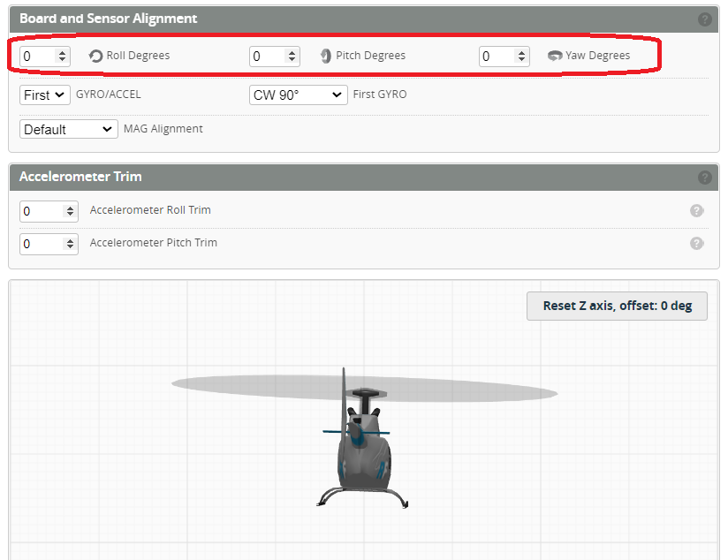The height and width of the screenshot is (560, 728).
Task: Click into the Roll Degrees input field
Action: [x=37, y=56]
